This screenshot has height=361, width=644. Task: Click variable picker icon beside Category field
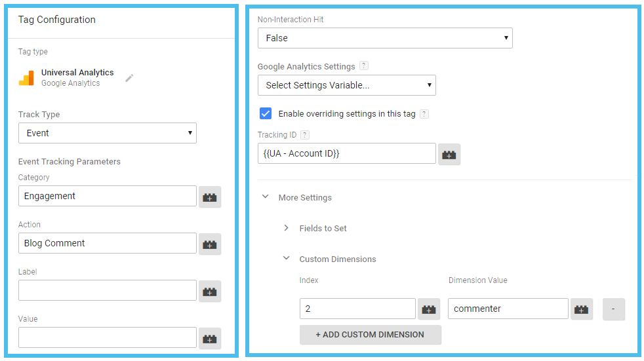tap(210, 197)
